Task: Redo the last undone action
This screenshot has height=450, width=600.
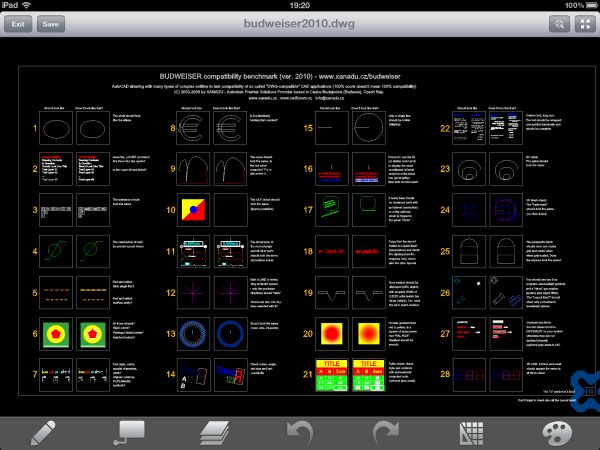Action: pyautogui.click(x=386, y=433)
